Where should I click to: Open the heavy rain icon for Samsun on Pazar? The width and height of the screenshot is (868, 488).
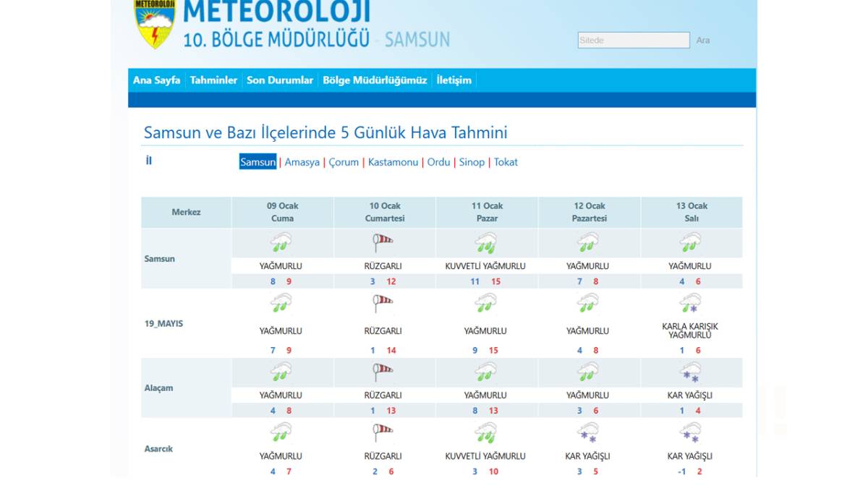point(487,241)
